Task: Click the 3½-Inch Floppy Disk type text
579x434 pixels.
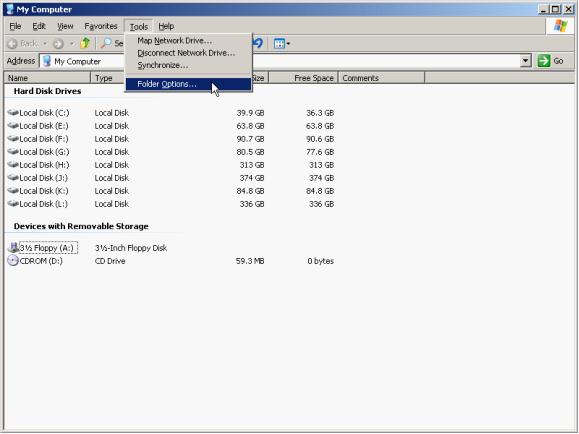Action: tap(131, 248)
